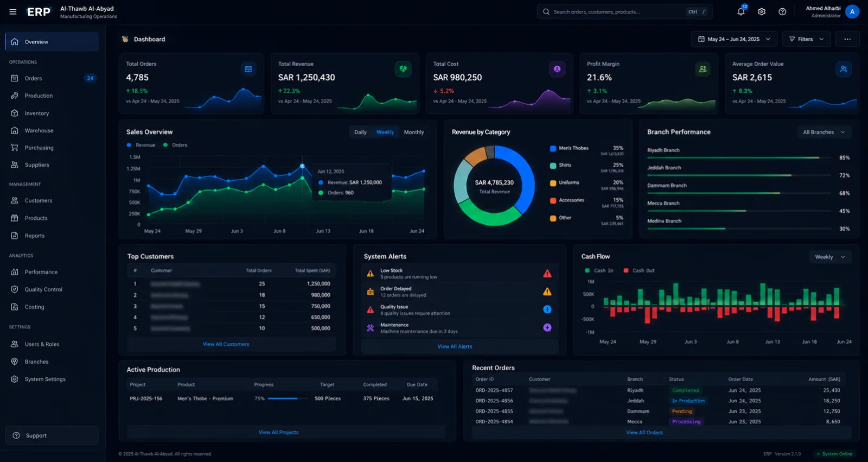Click the Maintenance purple status icon
Screen dimensions: 868x462
[547, 327]
